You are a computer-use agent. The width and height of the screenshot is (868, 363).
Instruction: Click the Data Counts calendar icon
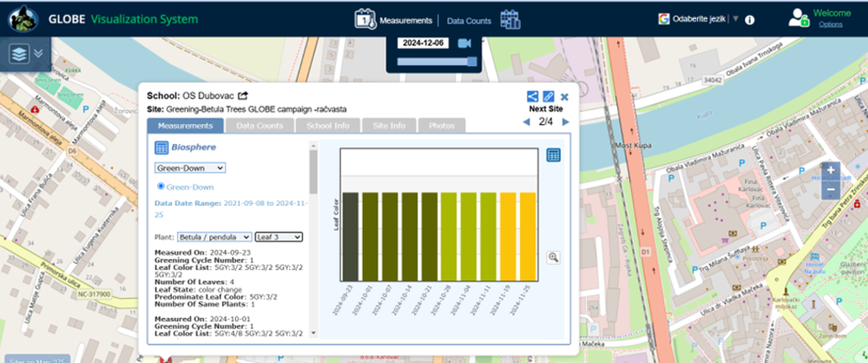510,20
